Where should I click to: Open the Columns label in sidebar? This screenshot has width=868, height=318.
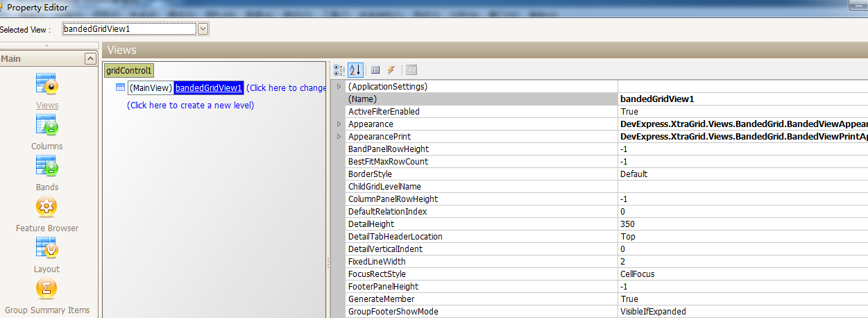[x=47, y=147]
